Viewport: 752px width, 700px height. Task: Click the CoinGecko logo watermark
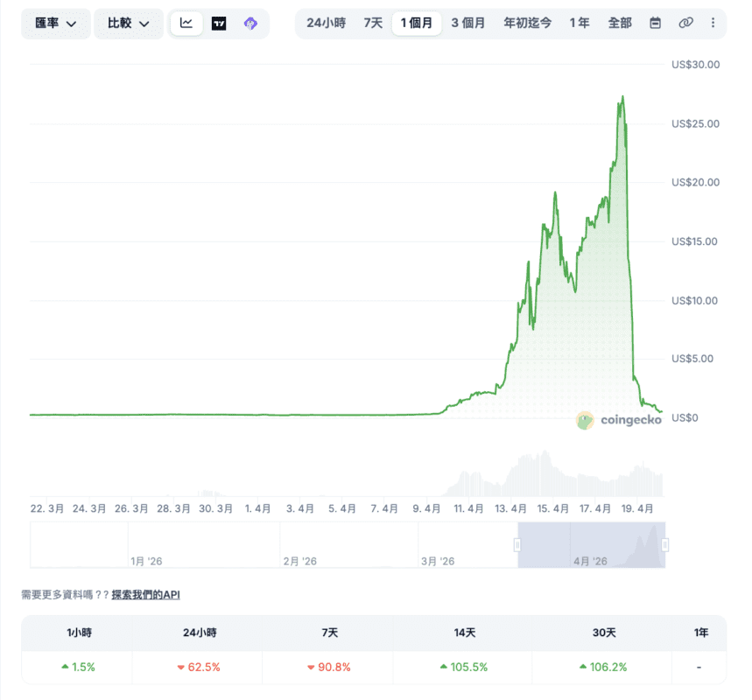(618, 420)
